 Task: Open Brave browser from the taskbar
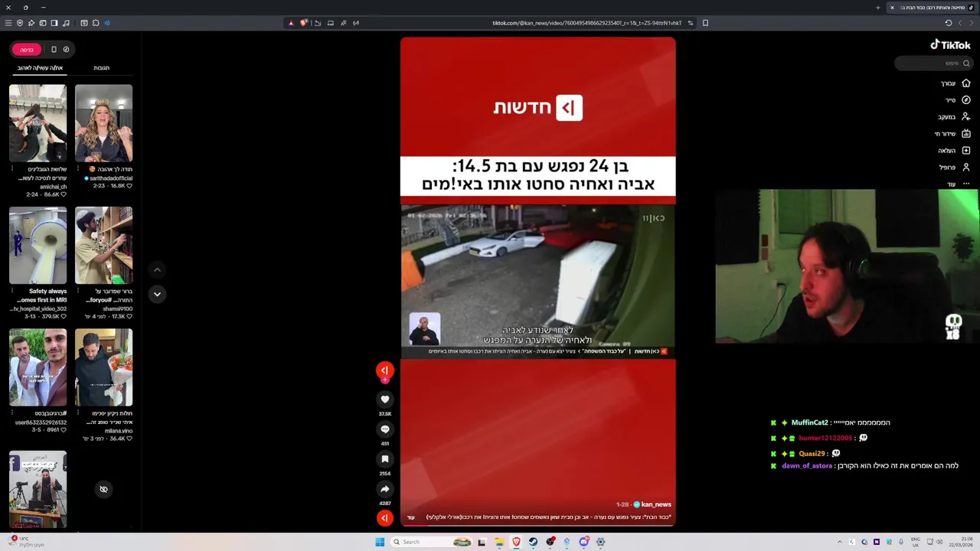516,542
